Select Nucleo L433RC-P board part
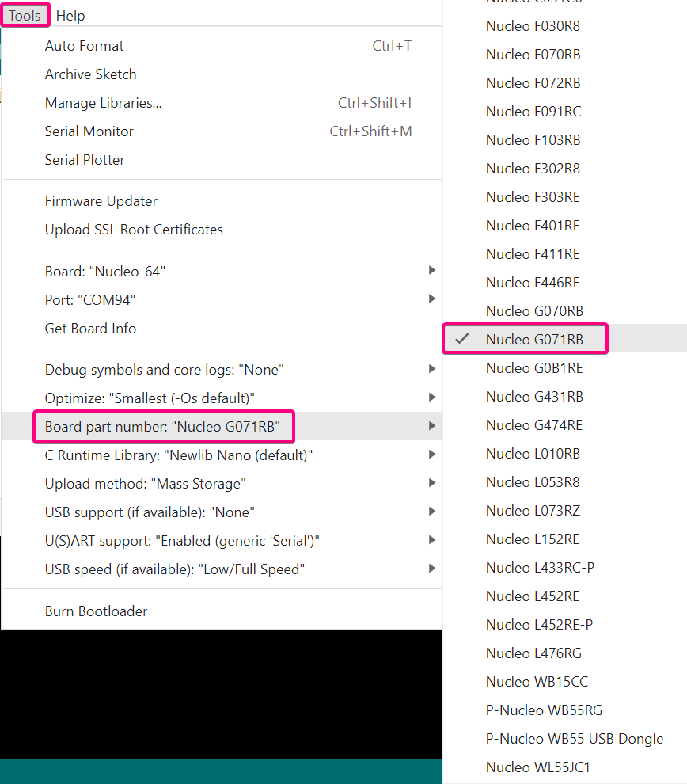The width and height of the screenshot is (687, 784). [x=564, y=568]
